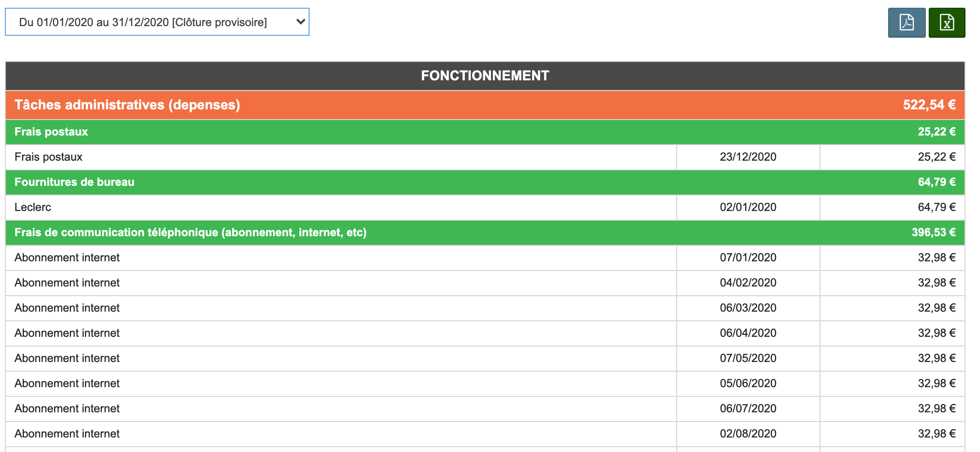Export the report as PDF
Screen dimensions: 980x452
click(x=906, y=23)
